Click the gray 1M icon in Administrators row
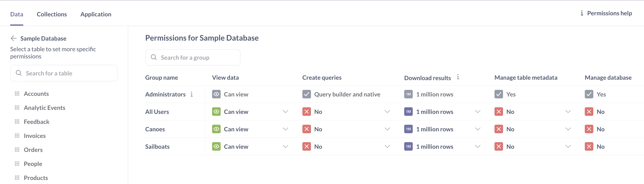644x184 pixels. pos(408,94)
